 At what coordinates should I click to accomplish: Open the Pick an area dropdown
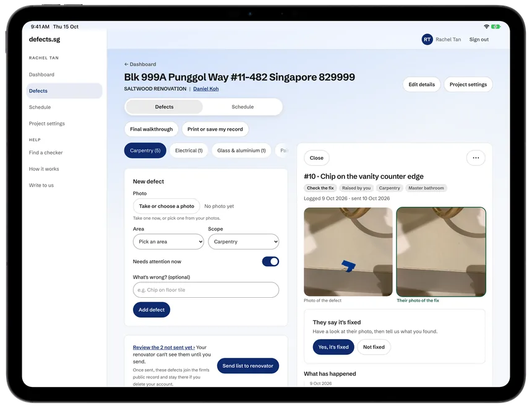point(168,241)
